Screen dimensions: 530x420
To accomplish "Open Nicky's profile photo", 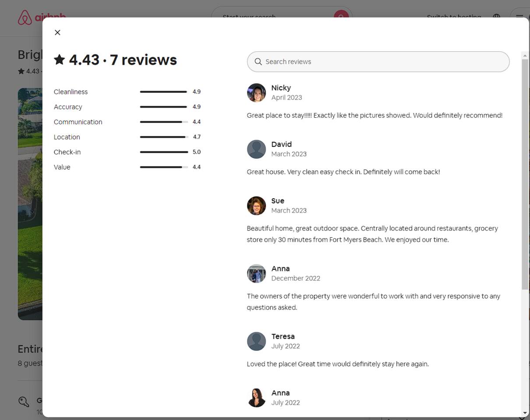I will [256, 93].
